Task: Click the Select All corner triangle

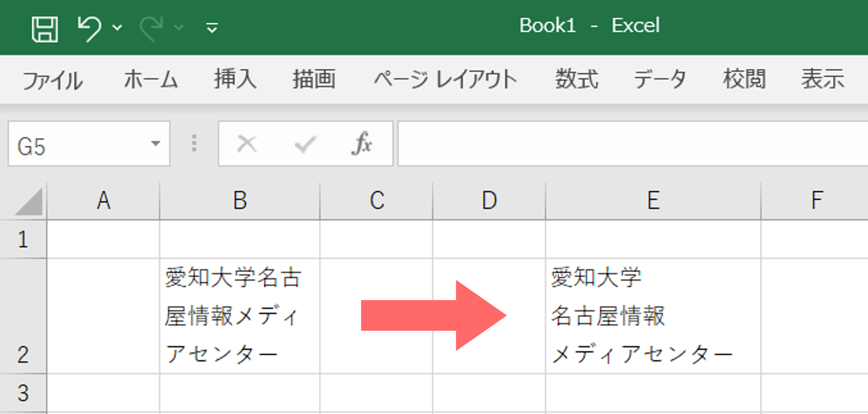Action: tap(29, 202)
